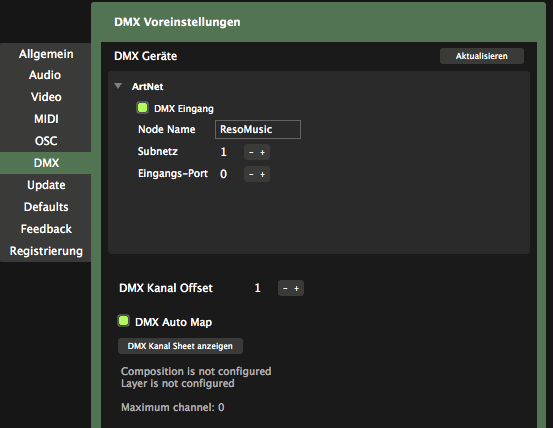Select the DMX preferences tab
553x428 pixels.
pyautogui.click(x=46, y=163)
